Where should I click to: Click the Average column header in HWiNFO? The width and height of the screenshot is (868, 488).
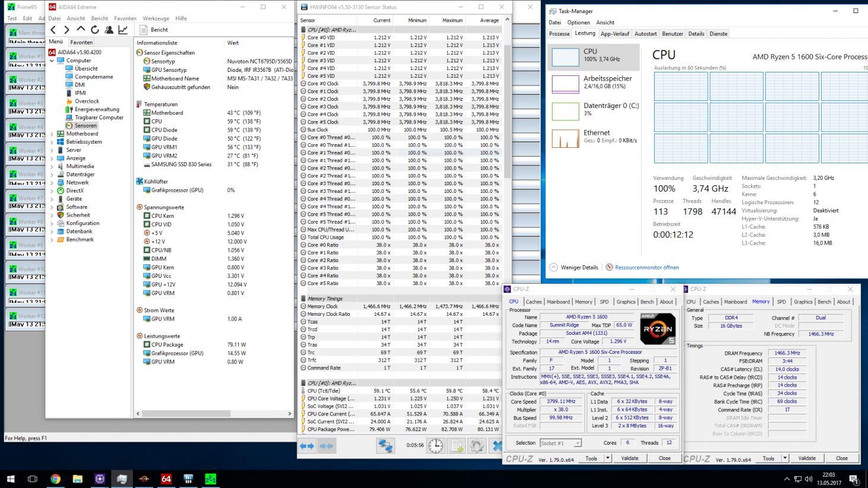[484, 20]
